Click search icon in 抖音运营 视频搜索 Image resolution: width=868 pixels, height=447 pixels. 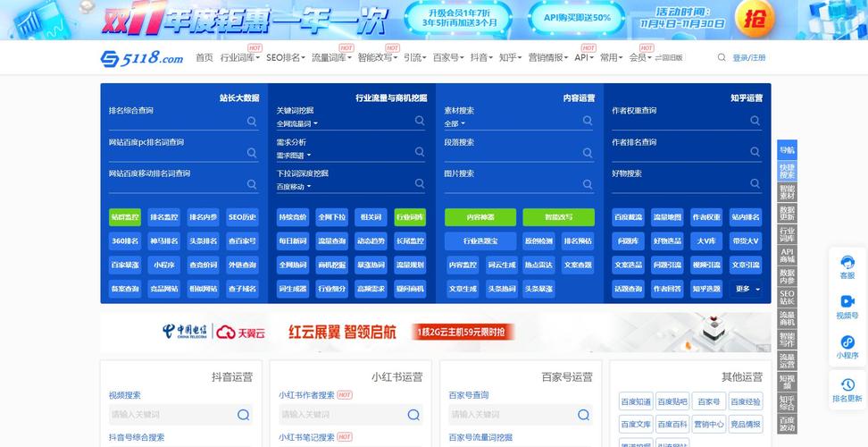(243, 415)
